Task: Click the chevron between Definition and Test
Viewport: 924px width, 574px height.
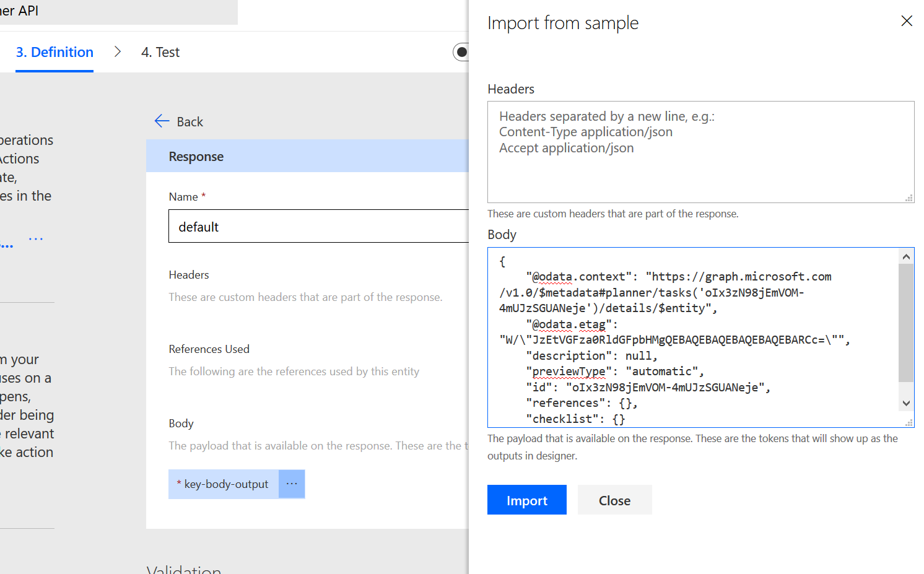Action: 118,52
